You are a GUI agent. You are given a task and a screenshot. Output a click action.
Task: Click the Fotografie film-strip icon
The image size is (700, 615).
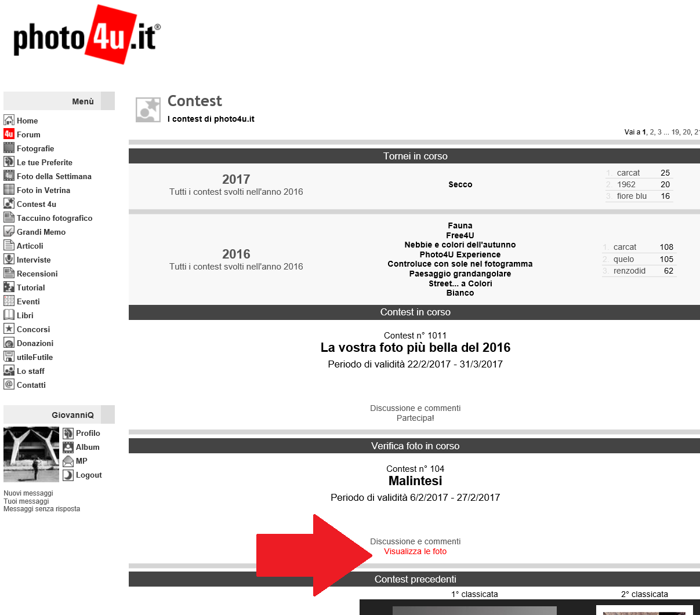9,148
